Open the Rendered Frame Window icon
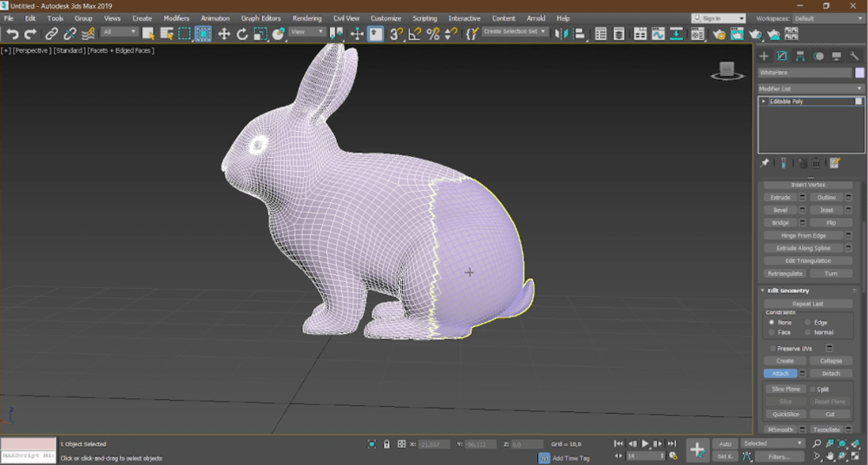 (737, 35)
